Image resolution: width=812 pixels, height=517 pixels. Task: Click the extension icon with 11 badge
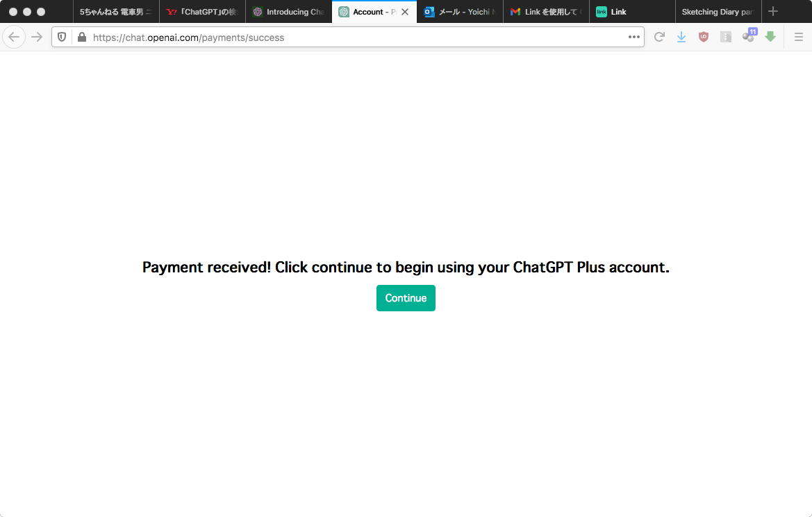coord(749,35)
